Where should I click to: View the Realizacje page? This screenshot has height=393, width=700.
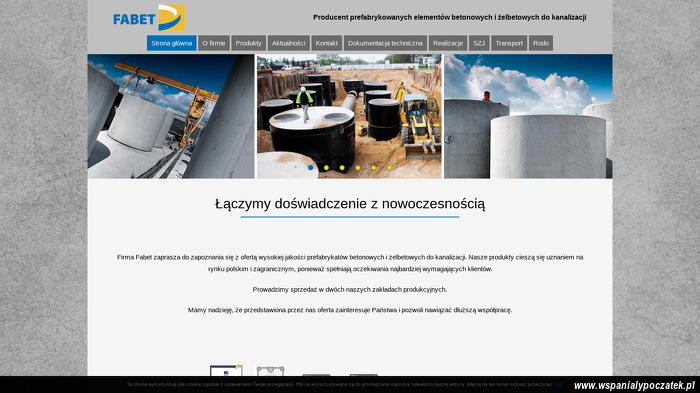point(448,43)
